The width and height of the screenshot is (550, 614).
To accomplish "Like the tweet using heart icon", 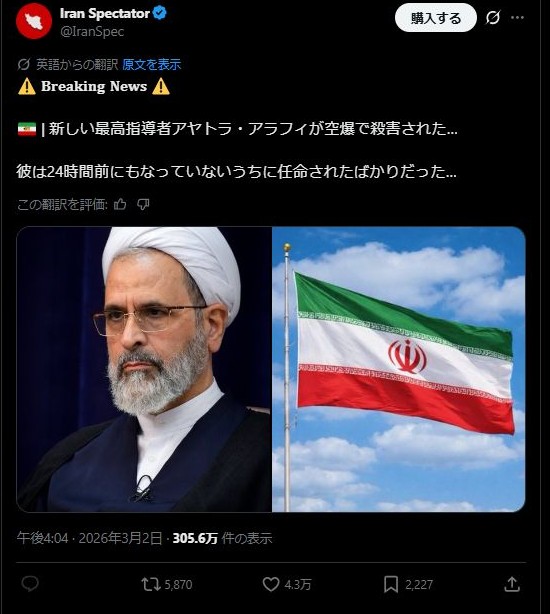I will pyautogui.click(x=287, y=585).
